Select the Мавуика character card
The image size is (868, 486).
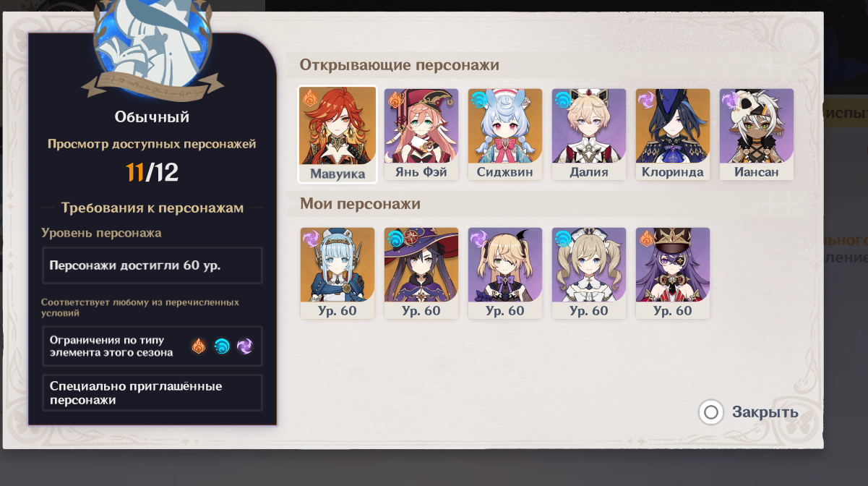pos(338,135)
